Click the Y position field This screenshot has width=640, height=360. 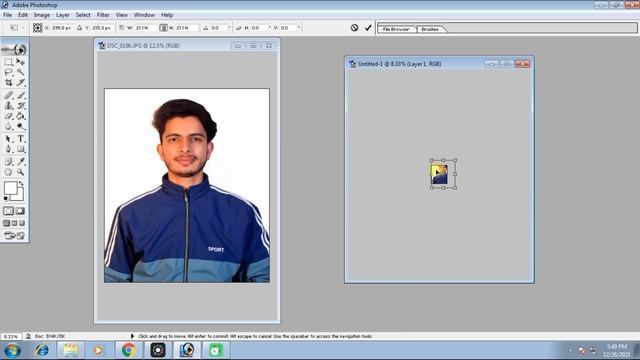click(x=101, y=28)
